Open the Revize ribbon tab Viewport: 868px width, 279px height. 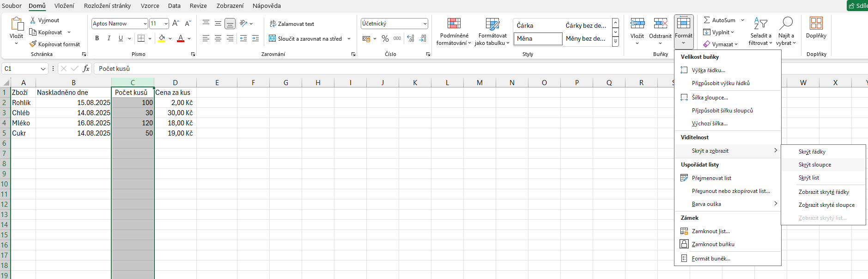point(198,6)
